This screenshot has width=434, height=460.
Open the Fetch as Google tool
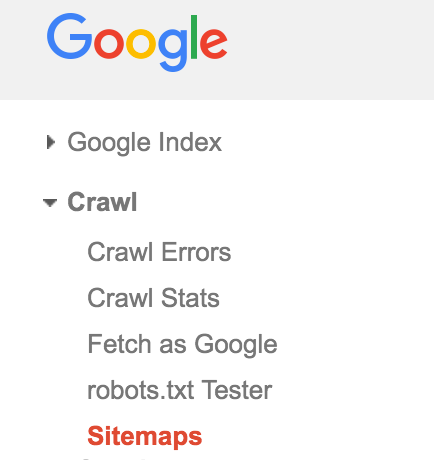[182, 345]
